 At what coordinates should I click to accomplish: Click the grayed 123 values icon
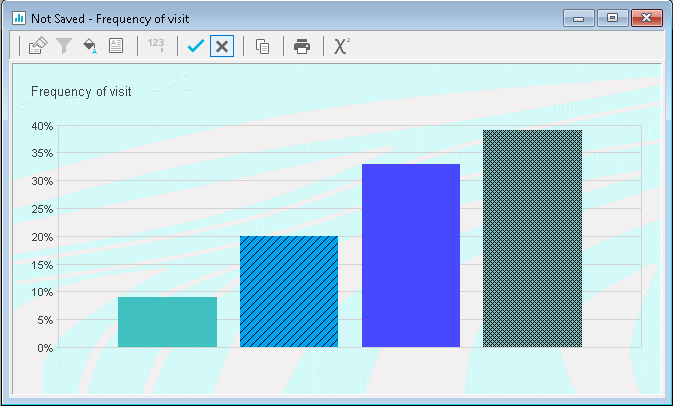click(156, 45)
